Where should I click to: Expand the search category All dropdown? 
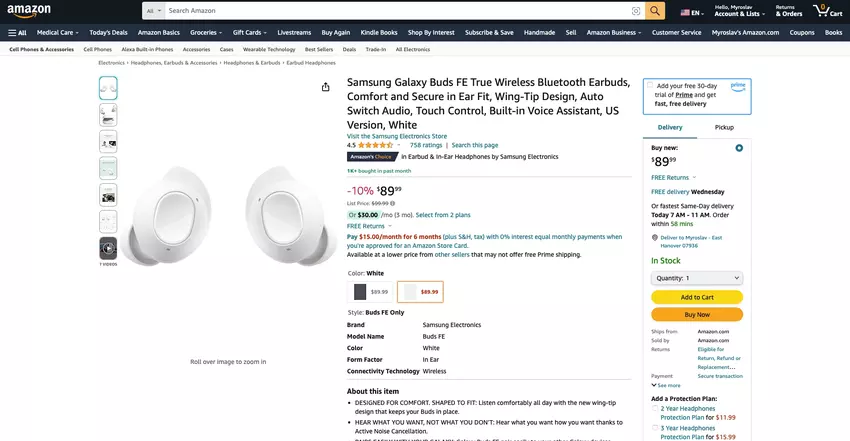click(x=154, y=11)
